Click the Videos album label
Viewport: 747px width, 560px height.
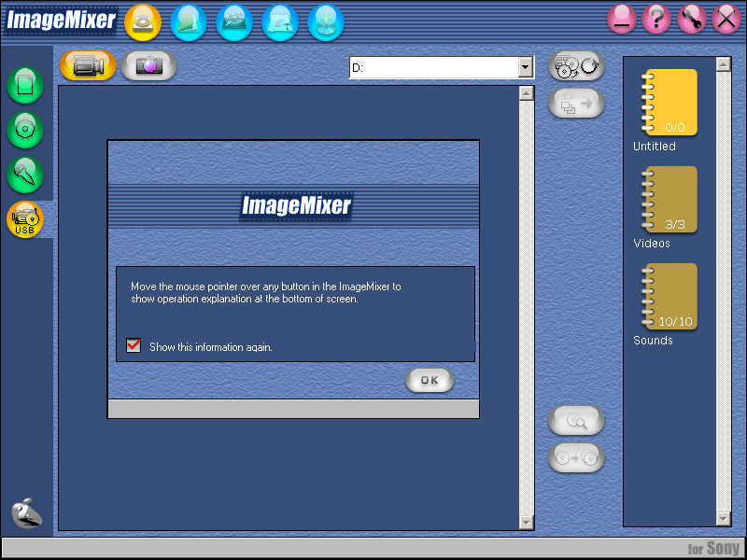pyautogui.click(x=652, y=244)
